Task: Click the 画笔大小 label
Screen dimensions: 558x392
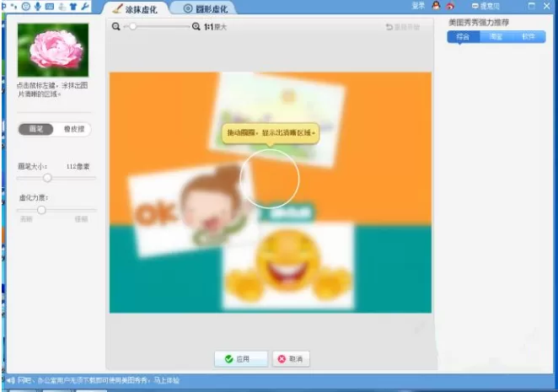Action: click(x=32, y=166)
